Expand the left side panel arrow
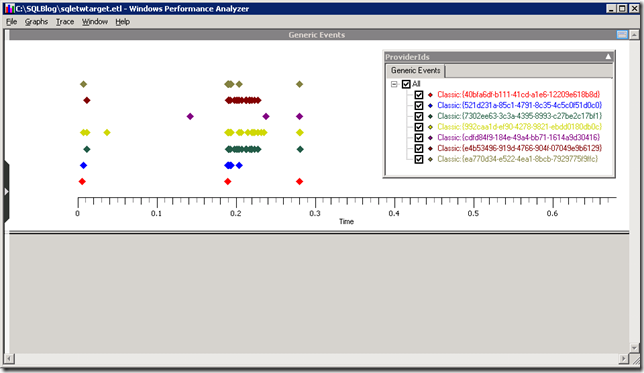The image size is (644, 373). click(x=6, y=191)
